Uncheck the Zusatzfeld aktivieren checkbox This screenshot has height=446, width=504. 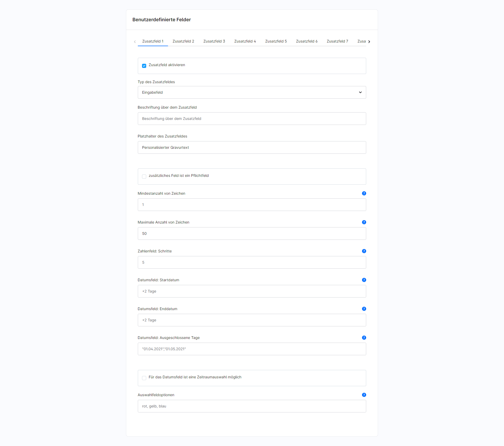point(144,66)
